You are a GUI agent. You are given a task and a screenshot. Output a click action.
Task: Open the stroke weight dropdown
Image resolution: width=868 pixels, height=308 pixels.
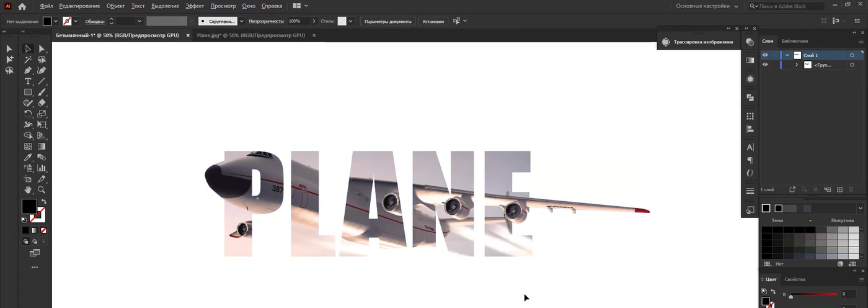pyautogui.click(x=139, y=21)
